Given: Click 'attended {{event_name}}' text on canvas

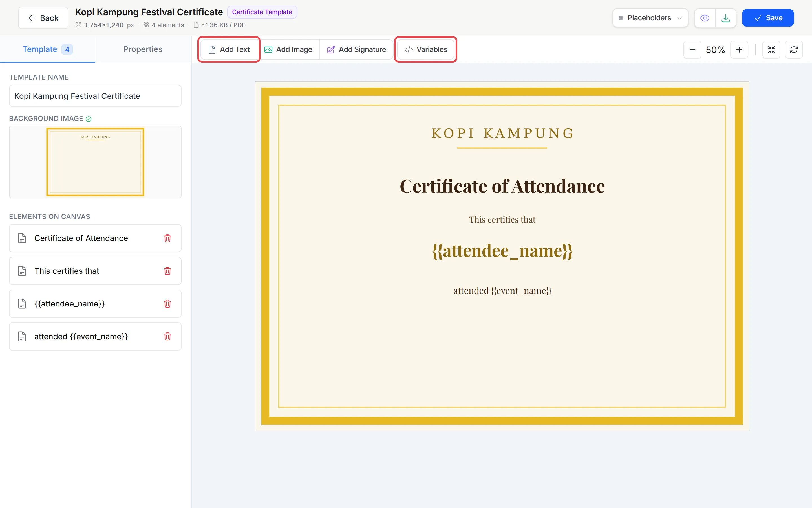Looking at the screenshot, I should pos(502,291).
